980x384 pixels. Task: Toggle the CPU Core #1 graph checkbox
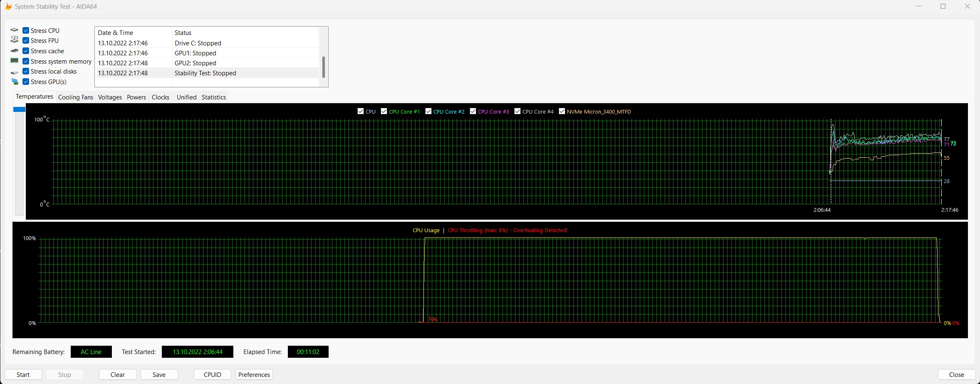tap(384, 111)
